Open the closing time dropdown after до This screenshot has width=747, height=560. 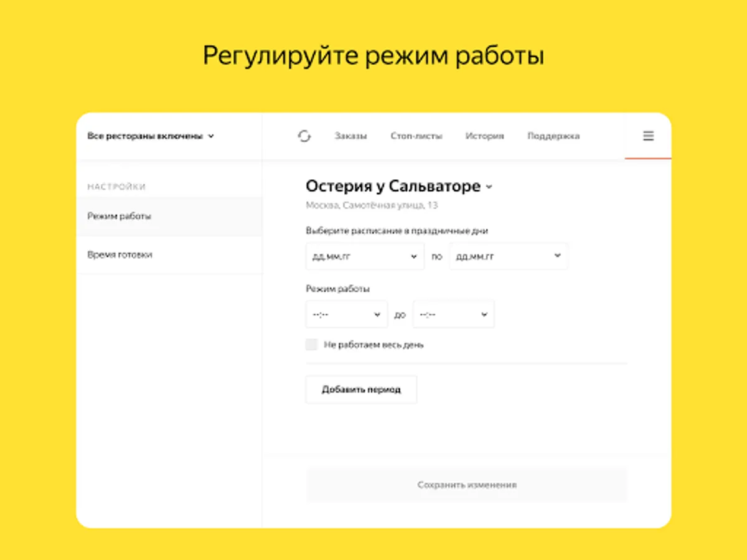[453, 314]
